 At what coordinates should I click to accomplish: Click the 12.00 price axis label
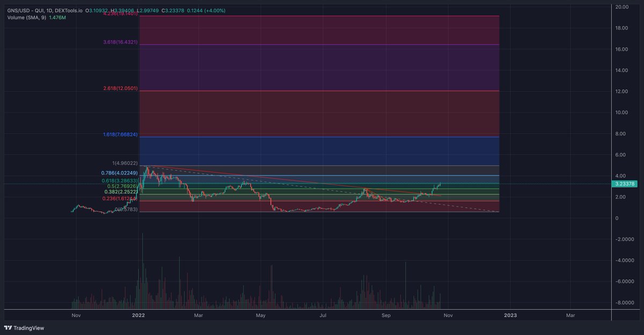click(623, 91)
